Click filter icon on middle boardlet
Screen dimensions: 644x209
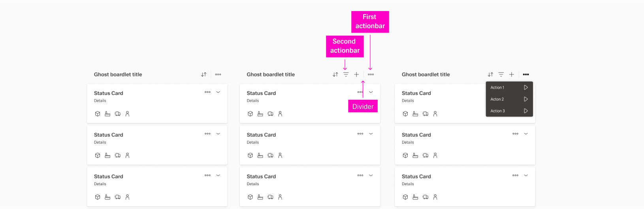[346, 74]
